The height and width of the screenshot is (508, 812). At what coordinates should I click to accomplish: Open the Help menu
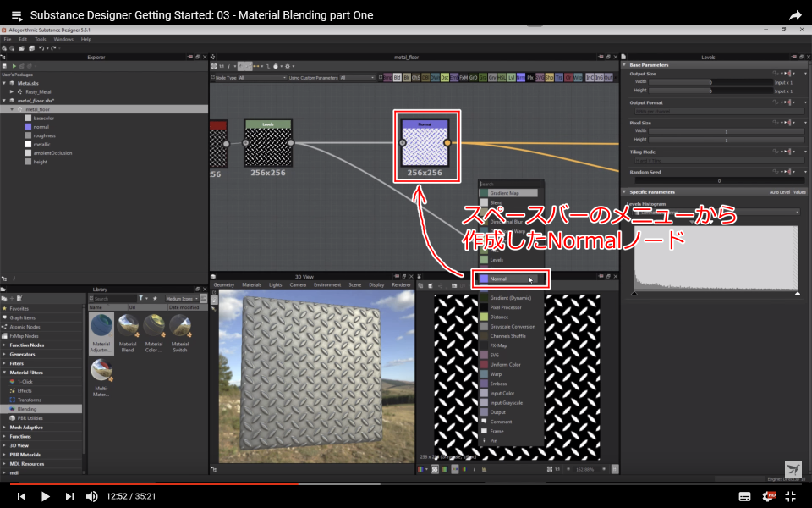click(x=86, y=40)
